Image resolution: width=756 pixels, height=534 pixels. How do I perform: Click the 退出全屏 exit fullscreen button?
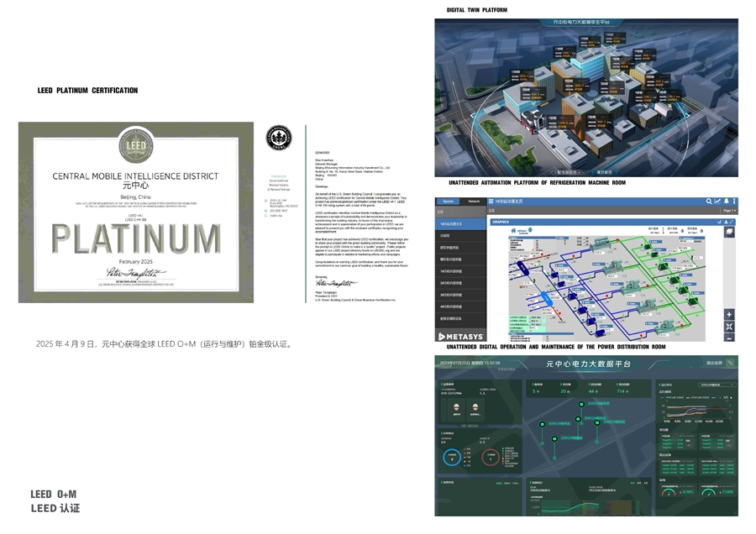(715, 363)
